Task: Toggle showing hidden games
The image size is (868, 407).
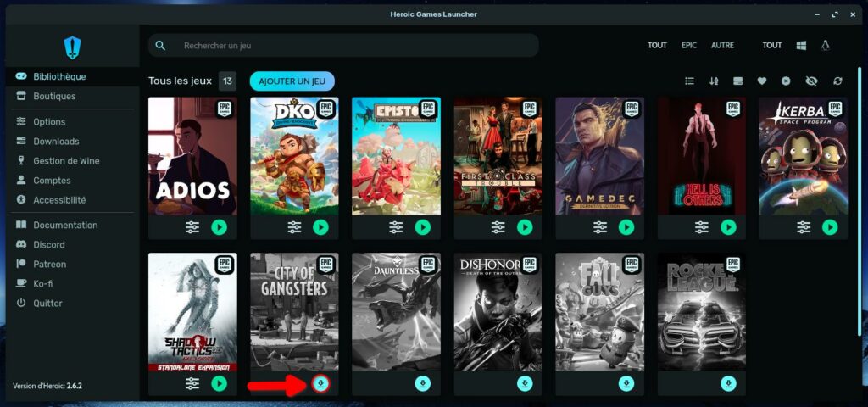Action: coord(811,81)
